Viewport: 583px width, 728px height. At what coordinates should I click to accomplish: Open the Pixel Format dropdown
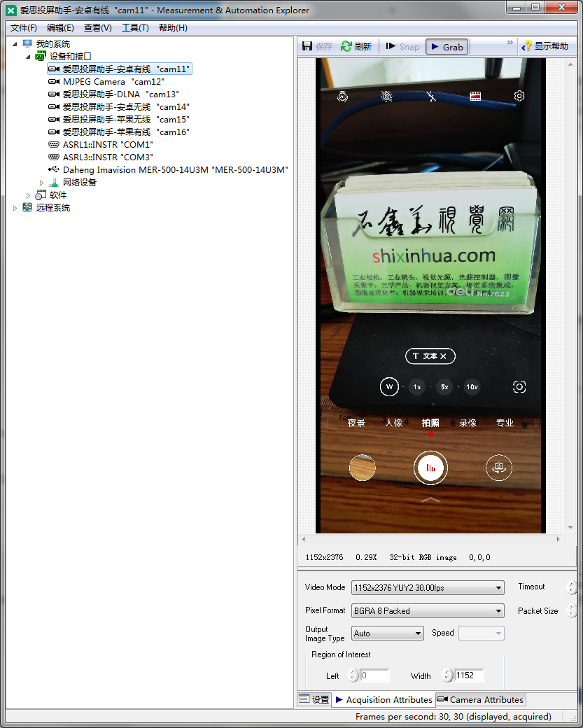coord(428,611)
